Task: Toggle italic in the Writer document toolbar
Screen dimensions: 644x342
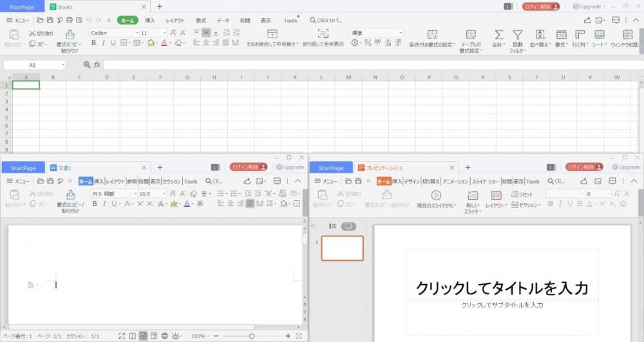Action: click(x=104, y=204)
